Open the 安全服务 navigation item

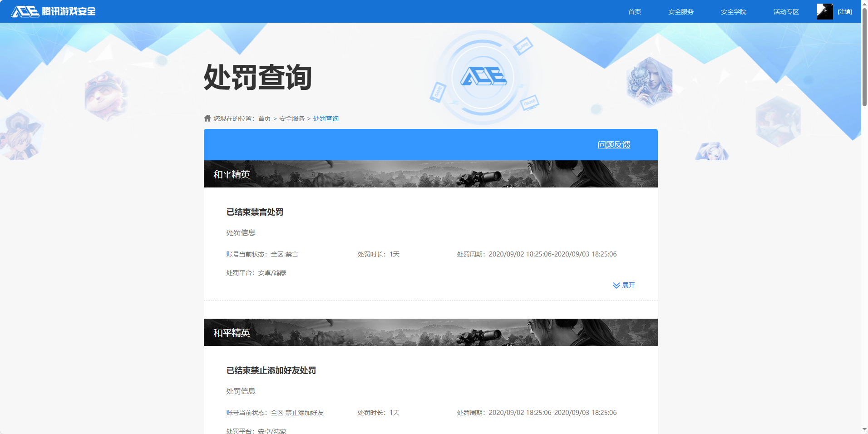click(x=681, y=11)
